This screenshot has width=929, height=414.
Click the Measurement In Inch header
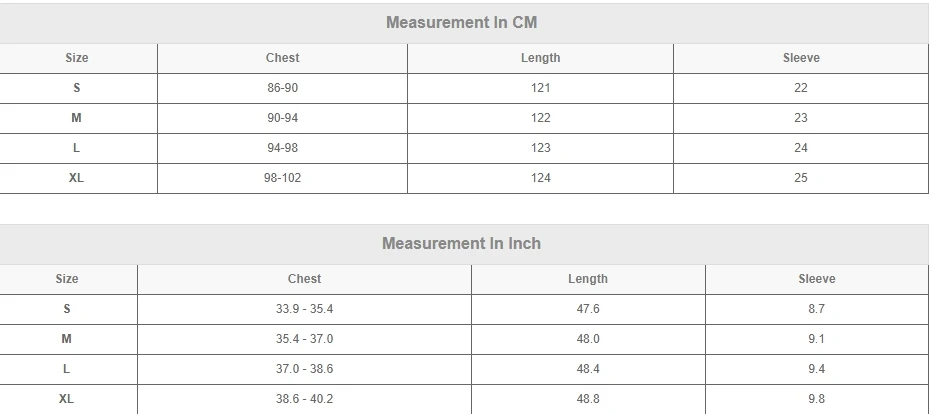click(461, 243)
